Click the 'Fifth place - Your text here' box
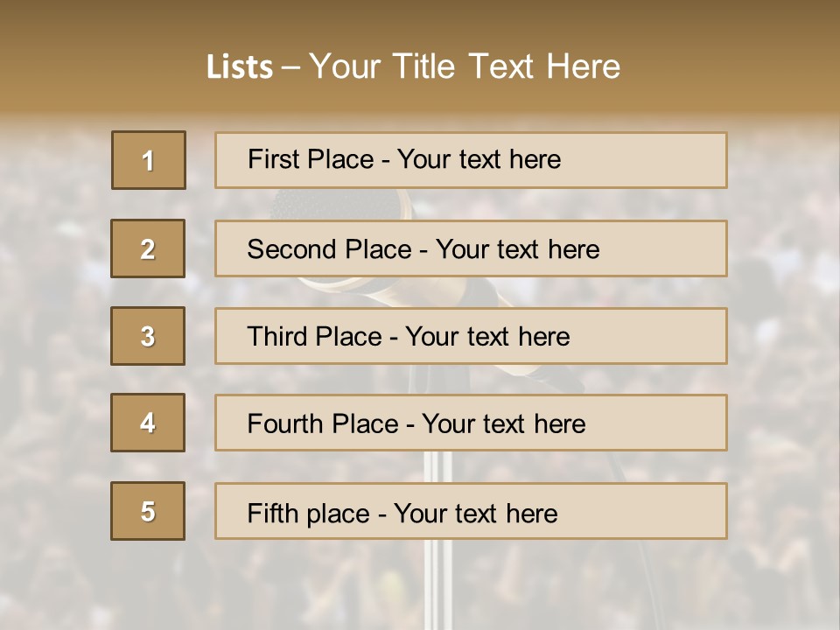 [x=471, y=511]
